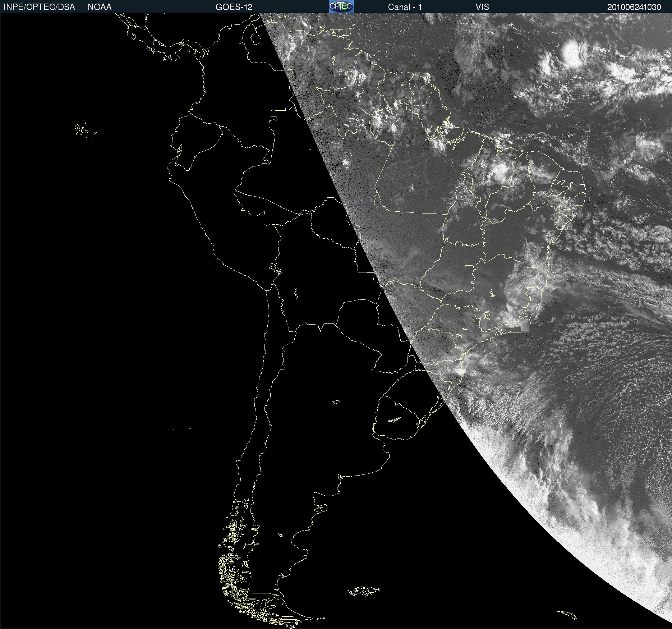Click the VIS channel label
The width and height of the screenshot is (672, 629).
pos(482,7)
